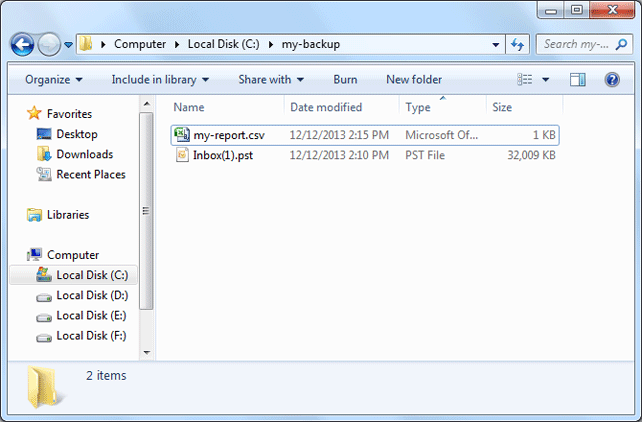The width and height of the screenshot is (642, 422).
Task: Click the Inbox(1).pst file icon
Action: (182, 155)
